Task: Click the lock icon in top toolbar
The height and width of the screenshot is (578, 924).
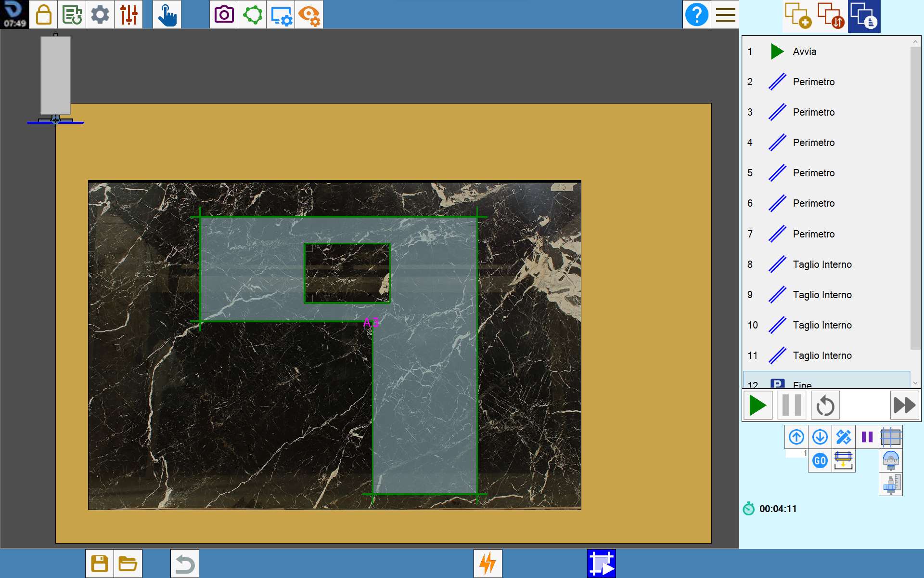Action: coord(44,14)
